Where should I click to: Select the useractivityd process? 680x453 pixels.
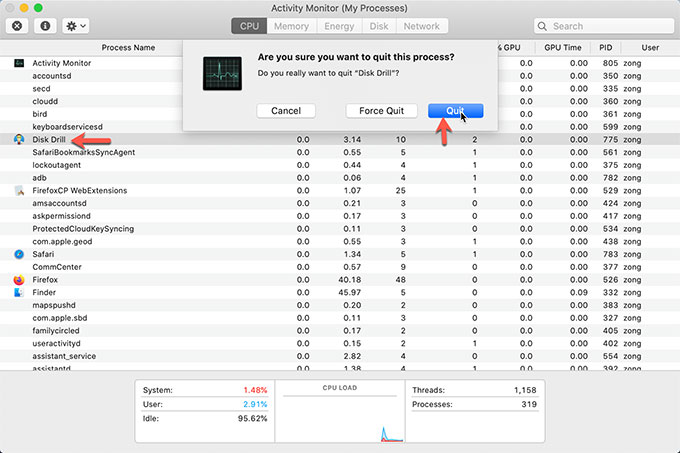point(56,343)
